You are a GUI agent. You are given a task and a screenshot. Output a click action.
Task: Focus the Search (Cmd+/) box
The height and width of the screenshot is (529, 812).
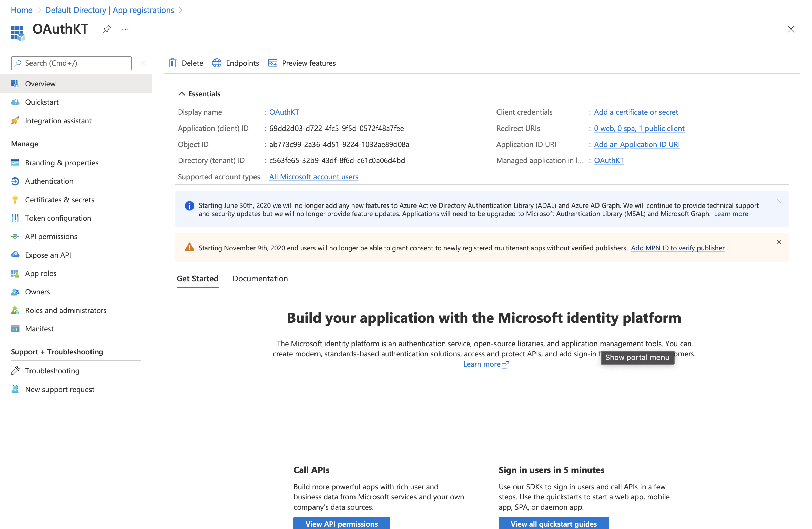tap(71, 63)
